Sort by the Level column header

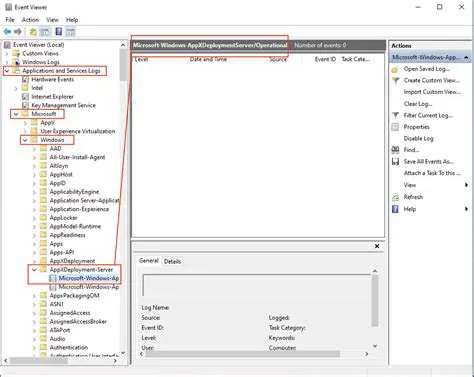141,59
